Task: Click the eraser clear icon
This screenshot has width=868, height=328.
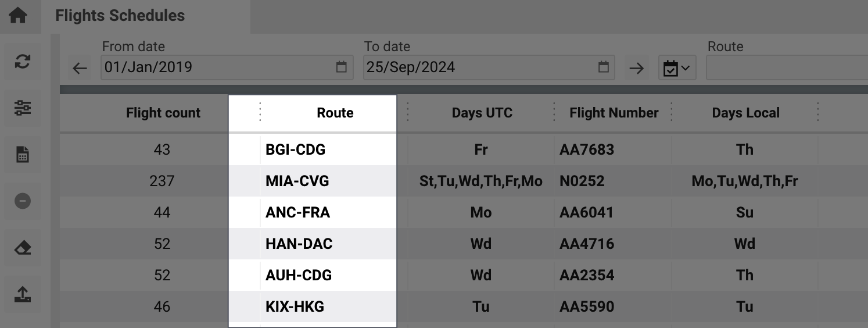Action: click(23, 248)
